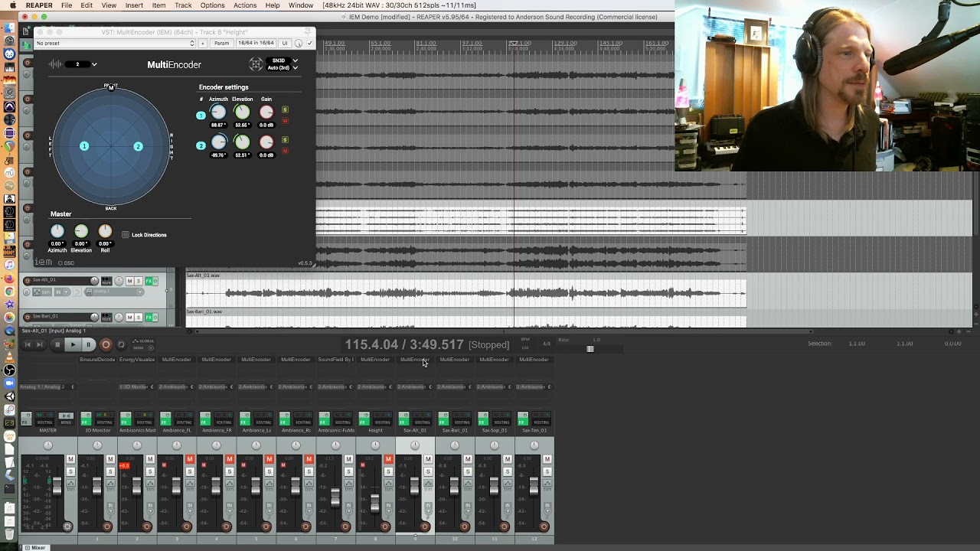
Task: Toggle the plugin bypass checkbox
Action: coord(309,43)
